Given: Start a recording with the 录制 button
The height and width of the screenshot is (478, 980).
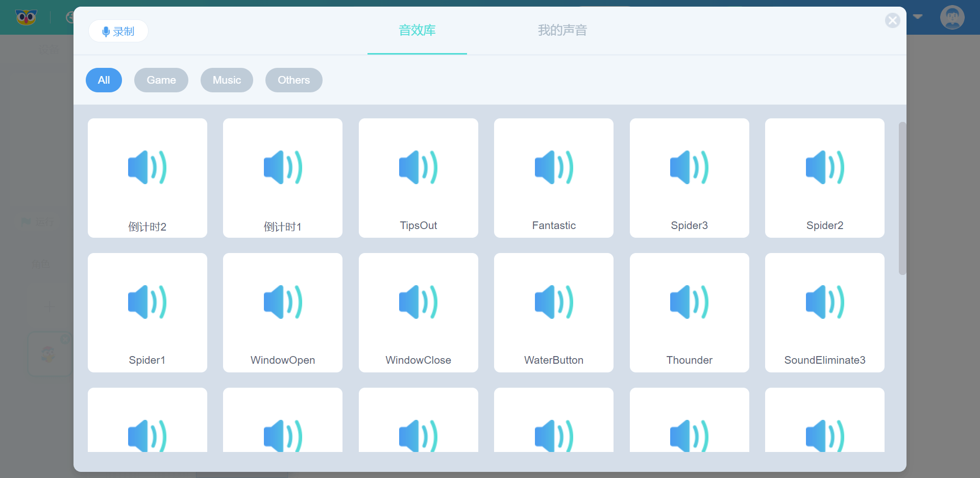Looking at the screenshot, I should (x=118, y=31).
